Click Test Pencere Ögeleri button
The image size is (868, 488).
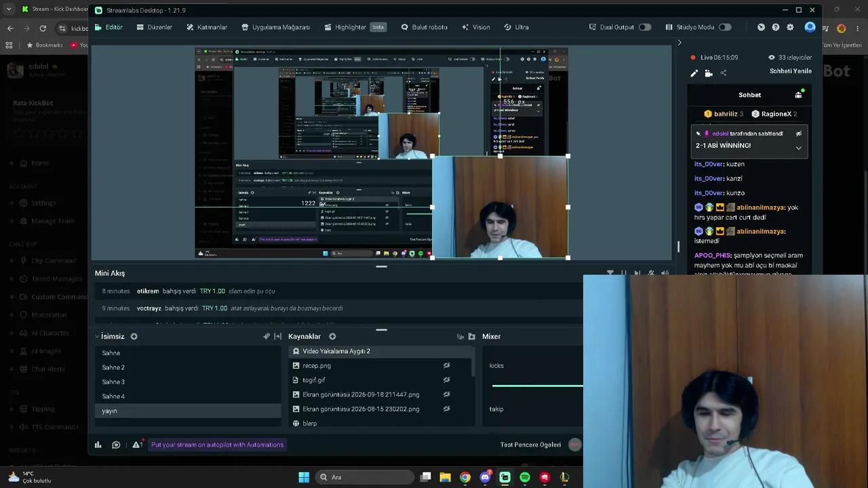(x=530, y=445)
